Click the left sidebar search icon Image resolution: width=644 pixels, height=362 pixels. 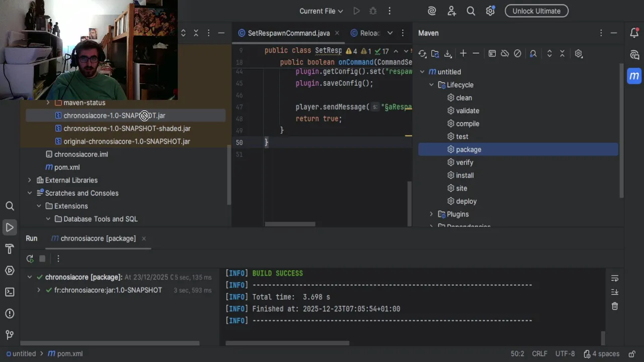pyautogui.click(x=10, y=206)
